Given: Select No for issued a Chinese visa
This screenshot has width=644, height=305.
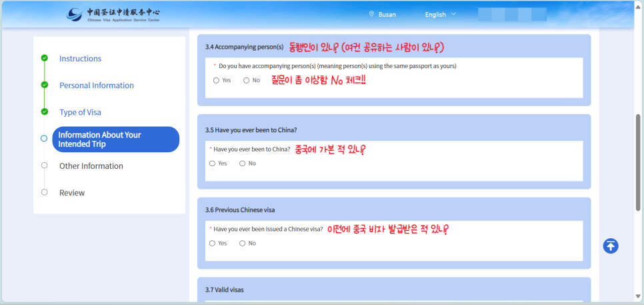Looking at the screenshot, I should (242, 244).
